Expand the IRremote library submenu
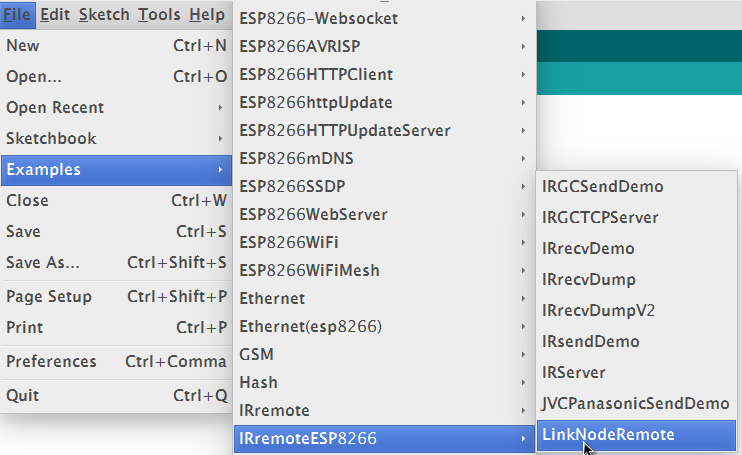 point(384,411)
